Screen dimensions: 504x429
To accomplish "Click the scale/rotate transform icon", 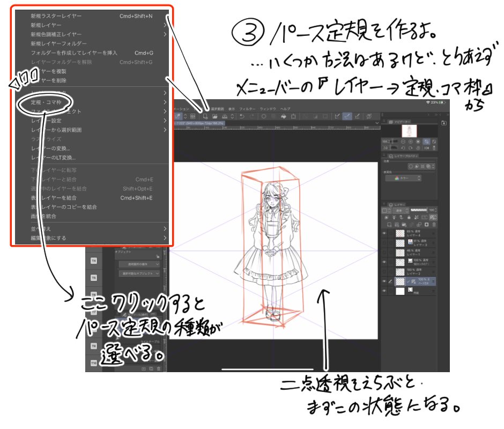I will [293, 116].
